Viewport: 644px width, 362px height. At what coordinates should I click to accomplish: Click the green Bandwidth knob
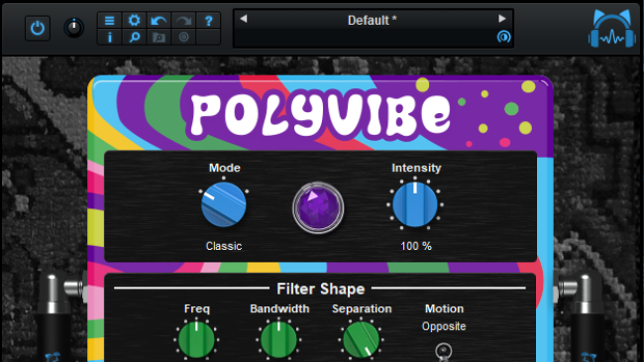click(278, 340)
